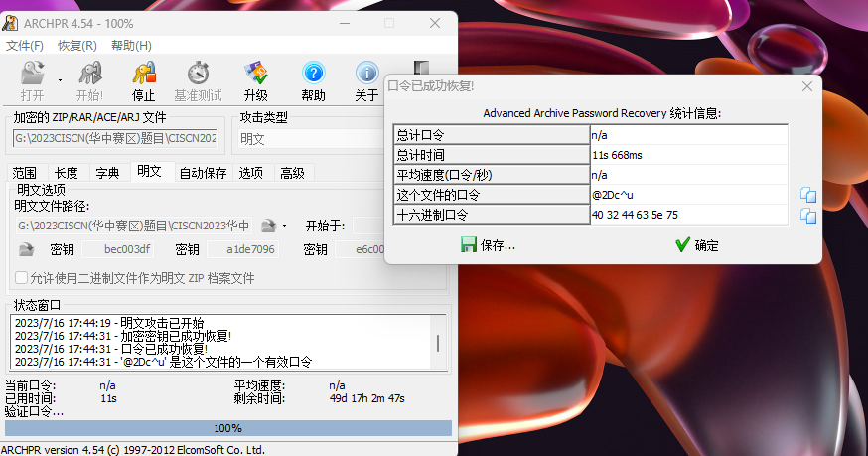Switch to the 字典 tab

click(x=107, y=173)
